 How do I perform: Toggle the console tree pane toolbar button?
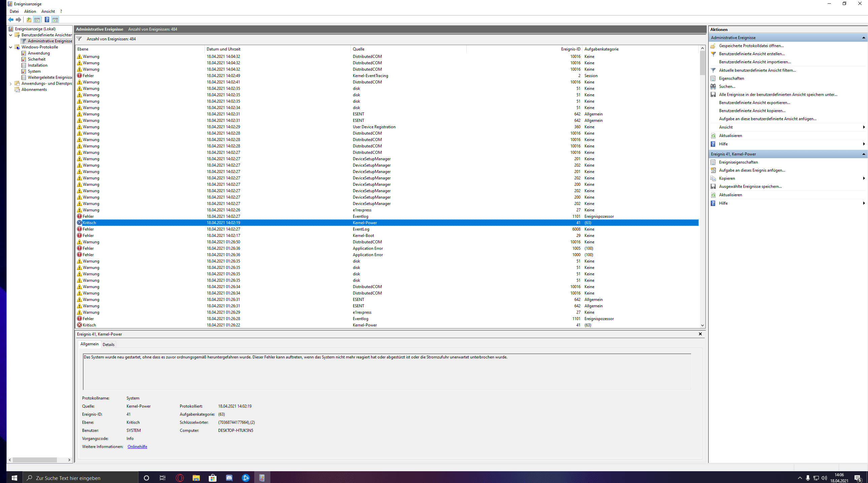tap(37, 20)
